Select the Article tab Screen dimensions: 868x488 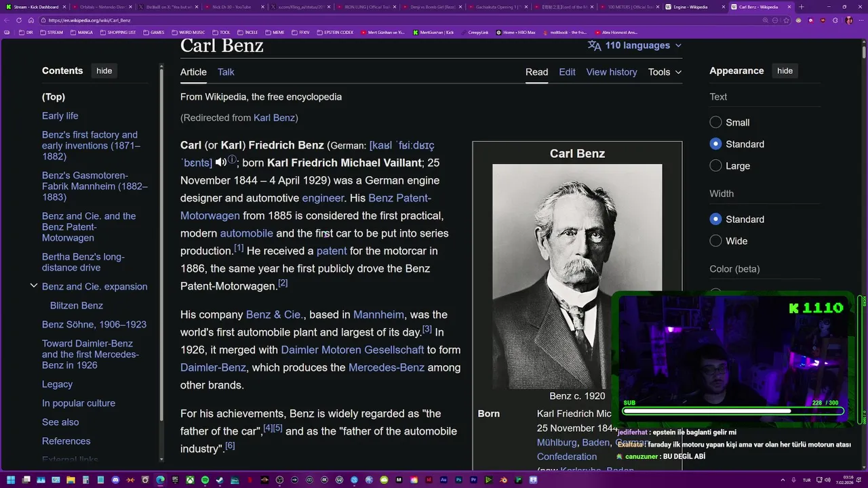click(193, 72)
